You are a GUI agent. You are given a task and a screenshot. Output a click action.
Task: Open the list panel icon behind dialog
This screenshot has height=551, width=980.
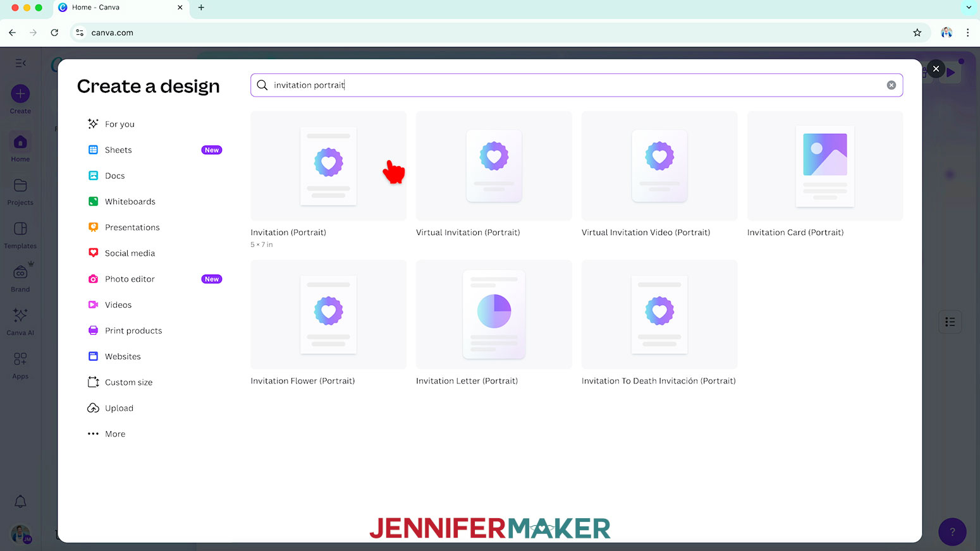950,322
